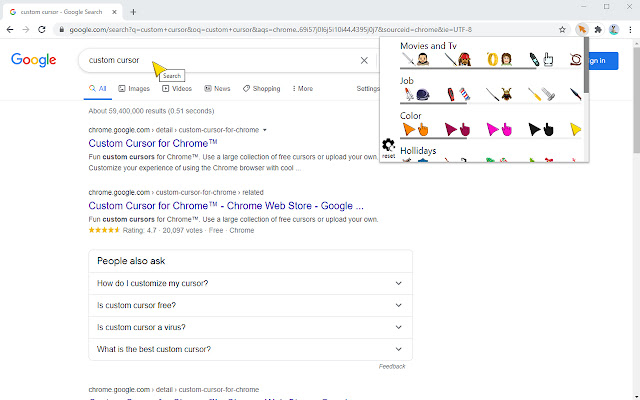The image size is (640, 400).
Task: Select the screwdriver and bolt cursor
Action: coord(541,95)
